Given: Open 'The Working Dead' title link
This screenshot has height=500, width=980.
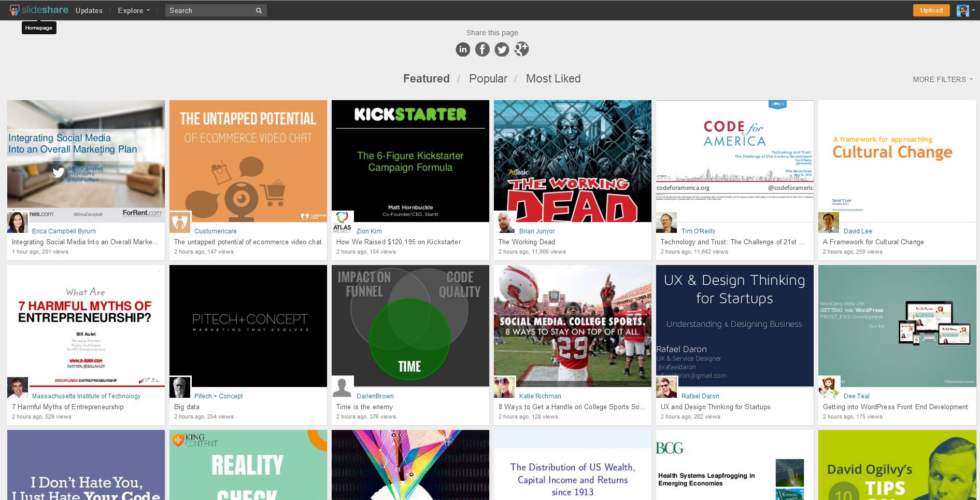Looking at the screenshot, I should (x=527, y=242).
